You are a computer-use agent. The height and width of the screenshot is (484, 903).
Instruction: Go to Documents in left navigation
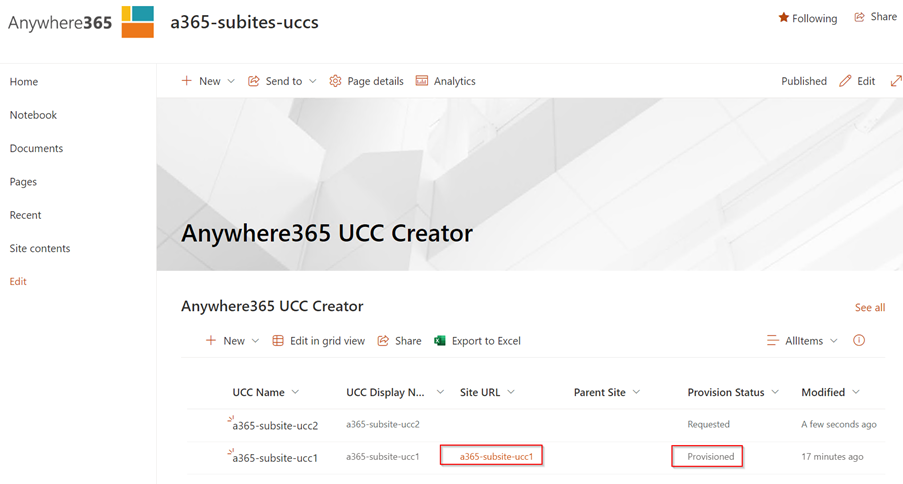36,148
